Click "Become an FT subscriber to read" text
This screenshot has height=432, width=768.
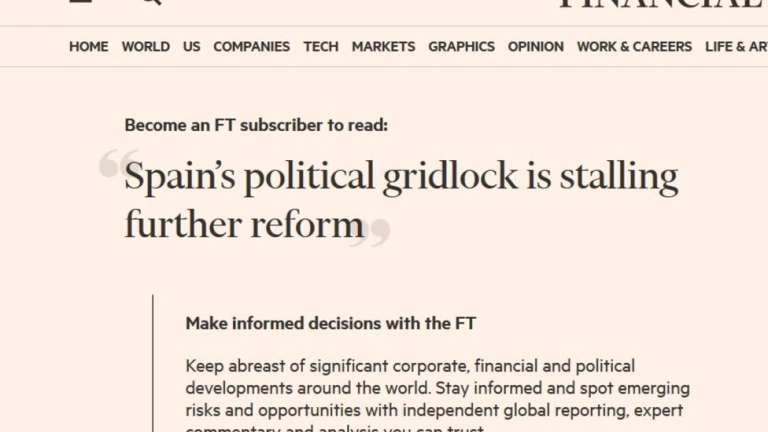256,125
